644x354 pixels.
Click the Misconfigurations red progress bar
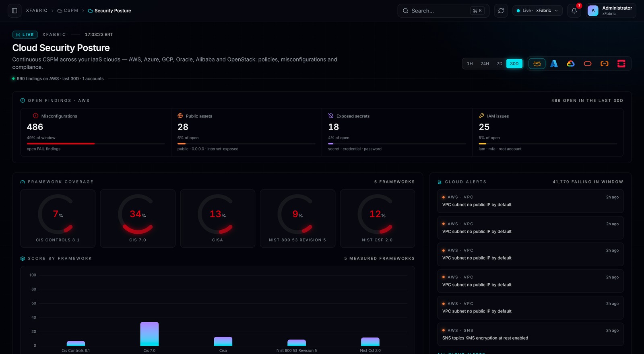coord(61,144)
